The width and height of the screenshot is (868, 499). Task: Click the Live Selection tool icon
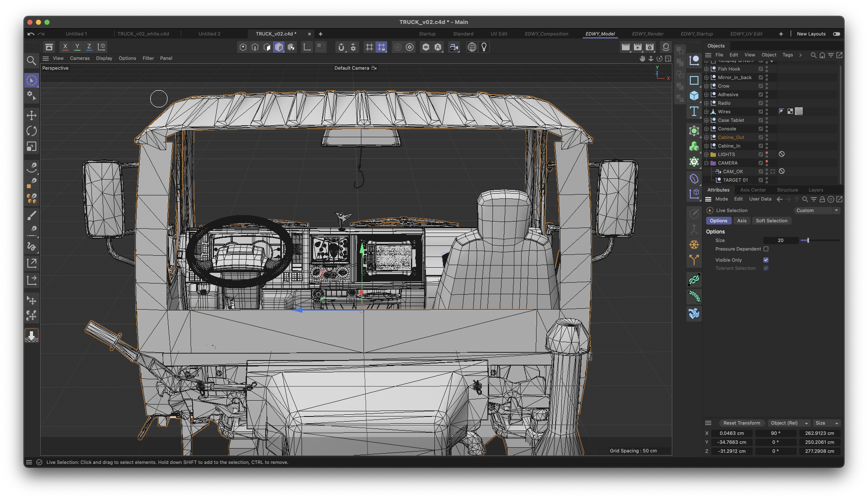click(32, 80)
